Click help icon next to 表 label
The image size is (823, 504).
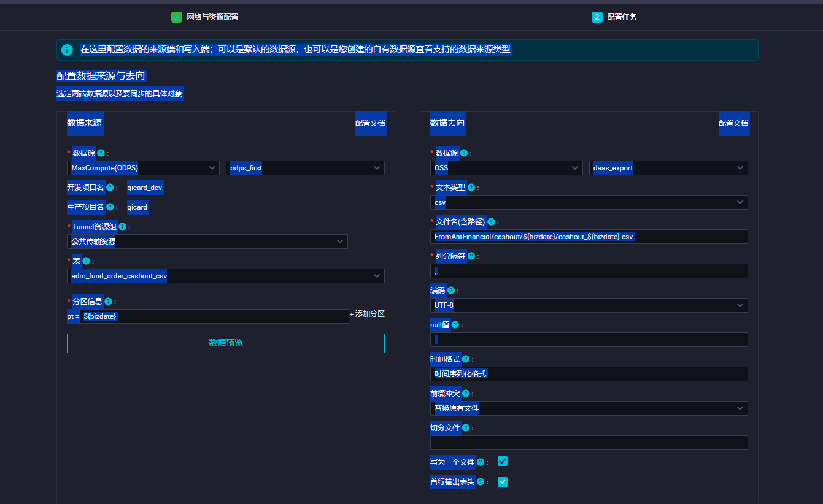(87, 261)
